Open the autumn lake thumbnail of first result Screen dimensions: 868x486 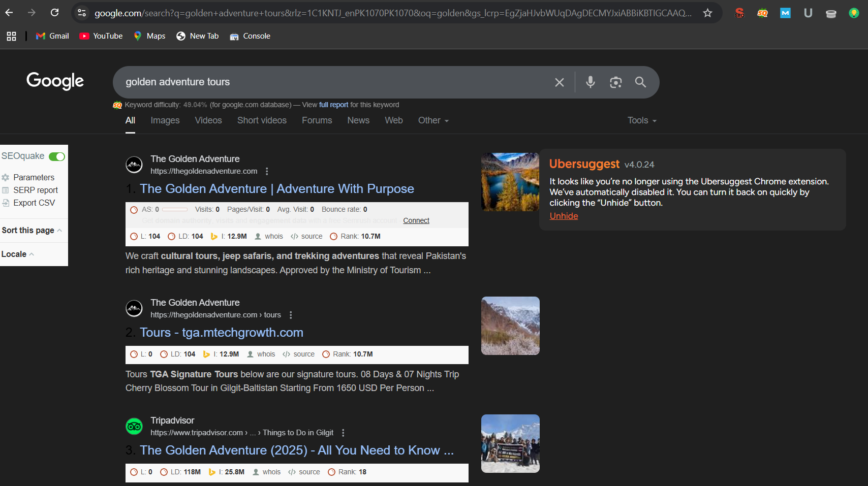pyautogui.click(x=510, y=182)
